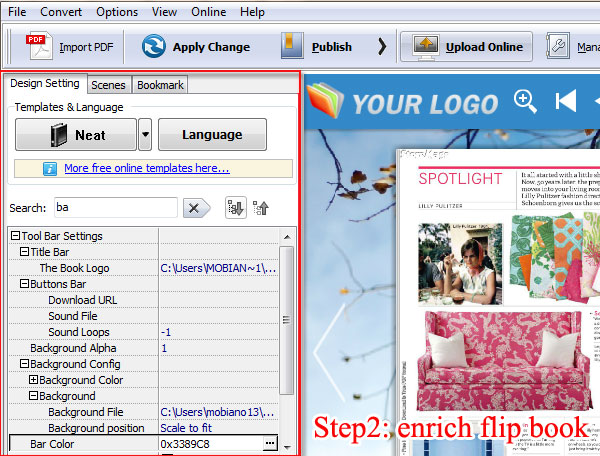
Task: Open Bar Color picker via ellipsis button
Action: pos(270,443)
